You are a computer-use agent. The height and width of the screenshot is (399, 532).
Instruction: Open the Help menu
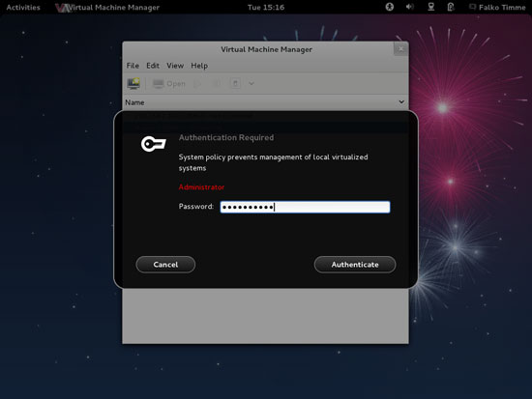(x=199, y=66)
